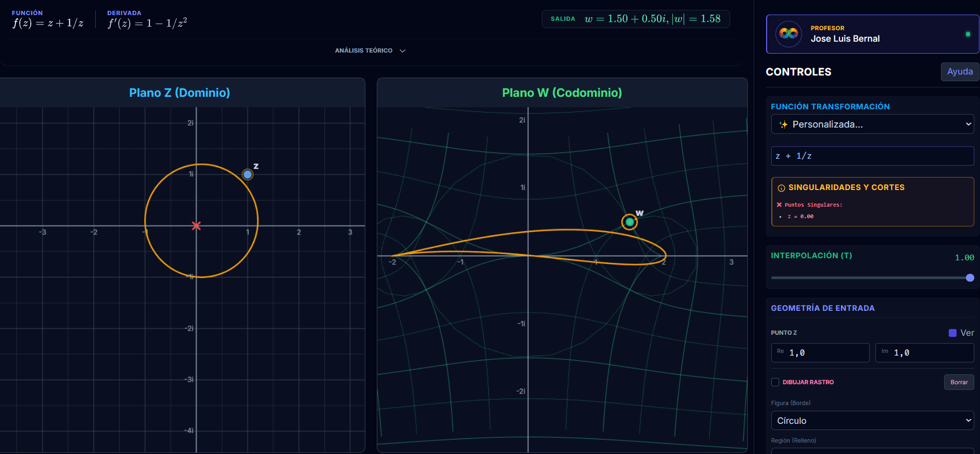Click the Borrar button

pos(959,382)
